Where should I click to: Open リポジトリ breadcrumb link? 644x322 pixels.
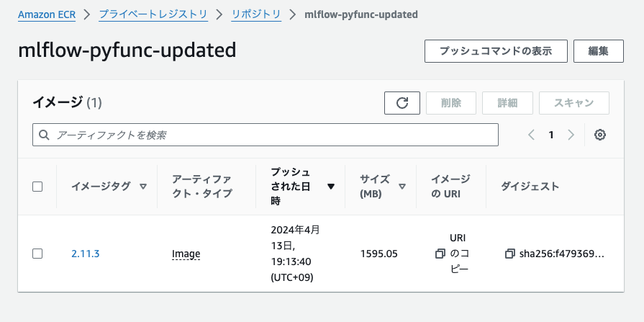click(x=256, y=15)
